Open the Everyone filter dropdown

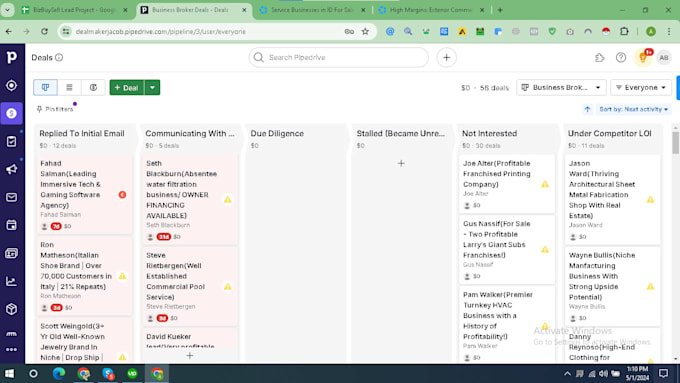pos(641,87)
